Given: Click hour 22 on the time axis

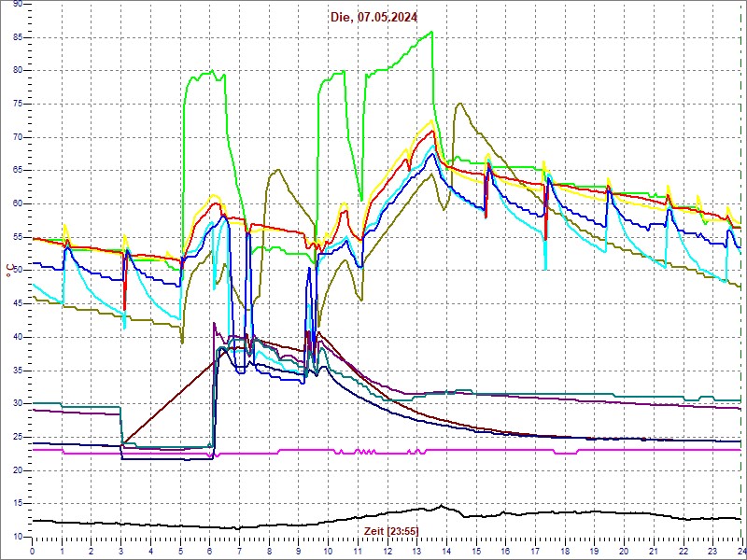Looking at the screenshot, I should (x=683, y=551).
